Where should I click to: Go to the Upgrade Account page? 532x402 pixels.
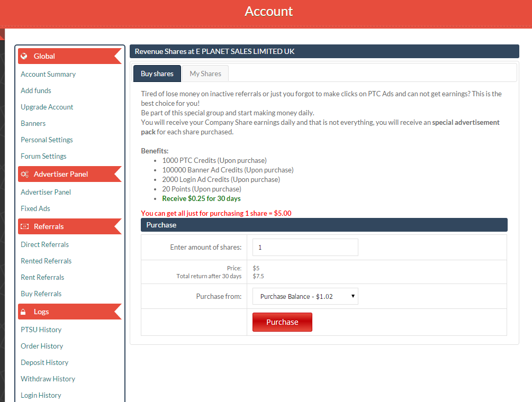coord(47,107)
